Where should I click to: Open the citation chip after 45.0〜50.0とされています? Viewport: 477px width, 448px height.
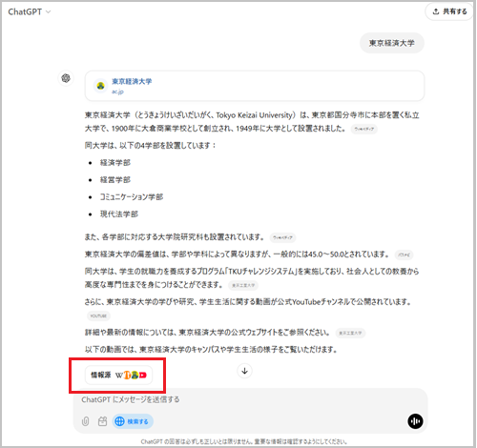[x=404, y=255]
